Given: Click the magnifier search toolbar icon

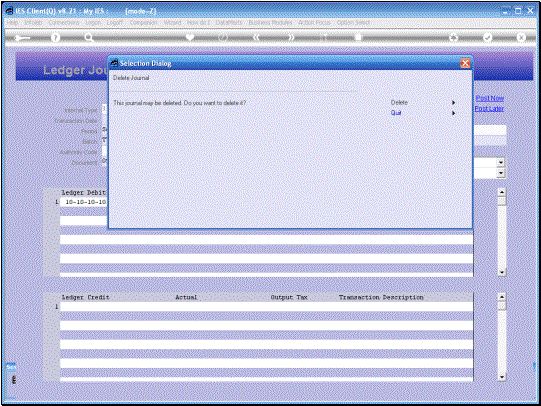Looking at the screenshot, I should (x=89, y=37).
